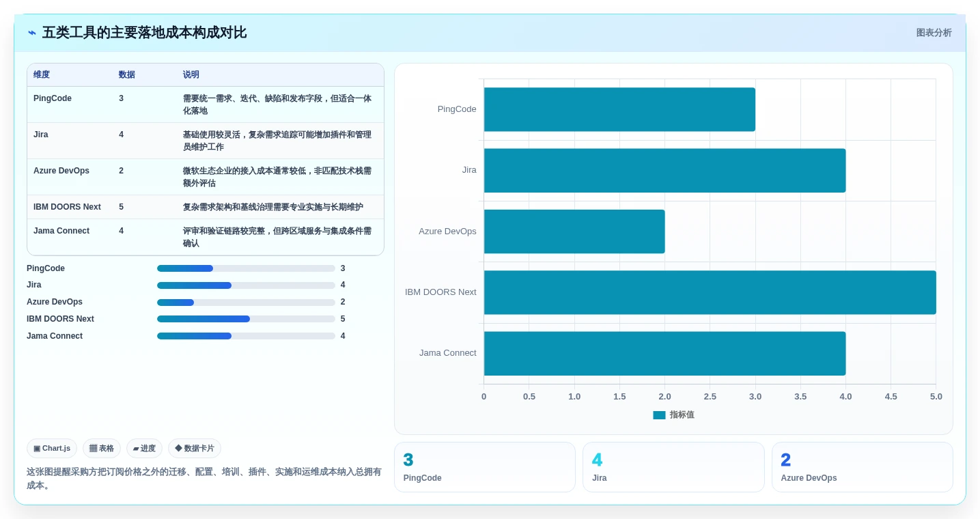Click the PingCode bar in the chart

(619, 109)
